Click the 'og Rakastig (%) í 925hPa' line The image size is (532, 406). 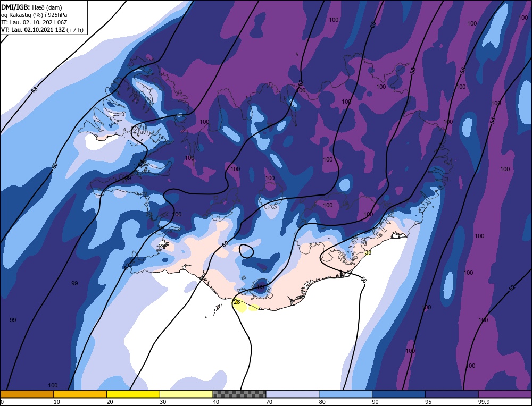pyautogui.click(x=34, y=15)
